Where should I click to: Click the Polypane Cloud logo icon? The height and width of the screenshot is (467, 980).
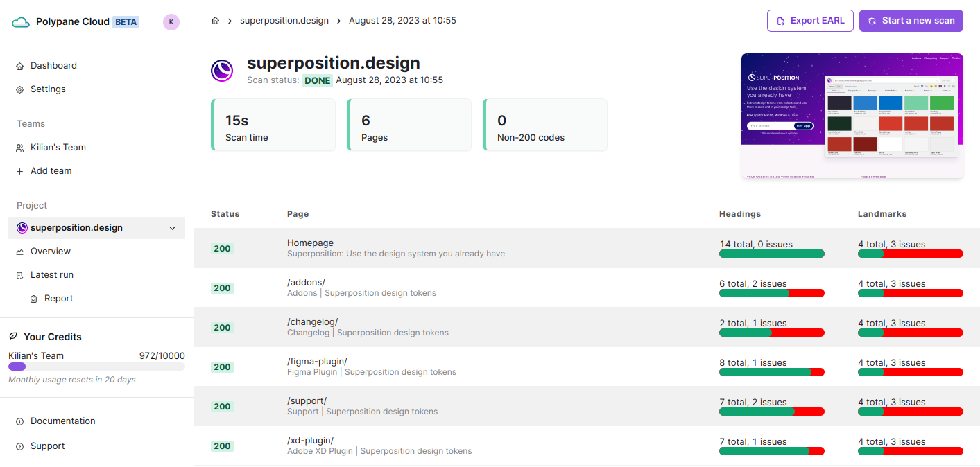click(x=20, y=21)
